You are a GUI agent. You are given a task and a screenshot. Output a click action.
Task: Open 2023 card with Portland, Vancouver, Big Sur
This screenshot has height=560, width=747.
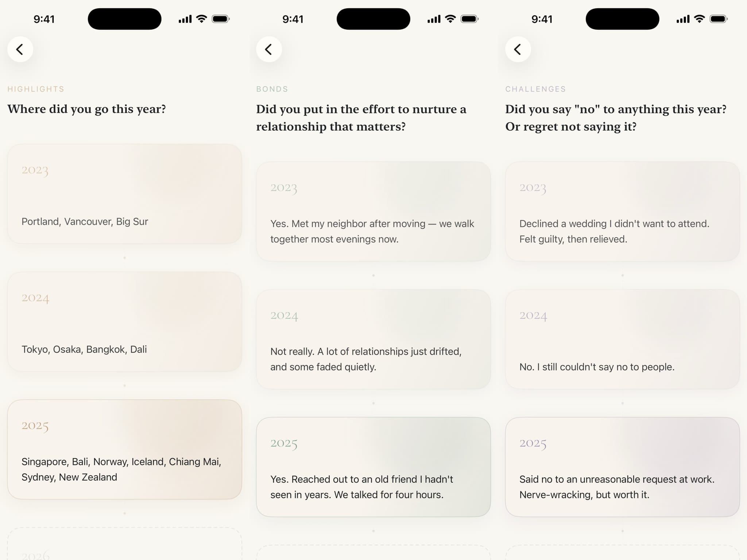(x=124, y=194)
